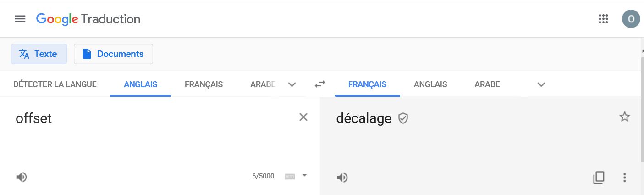
Task: Click the verified translation shield badge
Action: (x=403, y=118)
